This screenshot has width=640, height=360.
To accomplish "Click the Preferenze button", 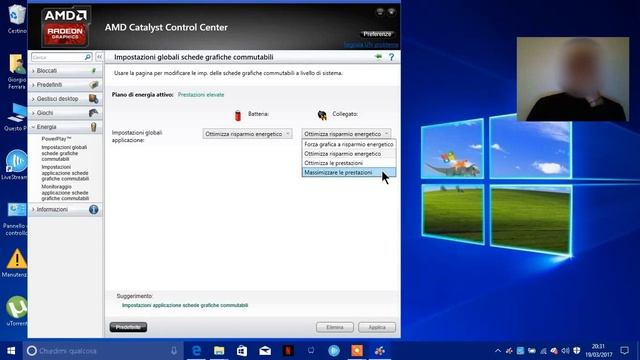I will pyautogui.click(x=377, y=34).
